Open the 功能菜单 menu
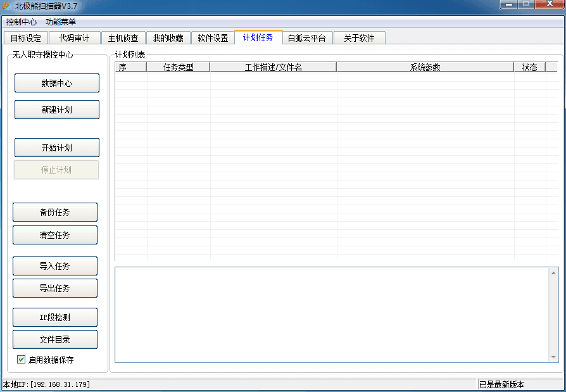 pyautogui.click(x=61, y=22)
